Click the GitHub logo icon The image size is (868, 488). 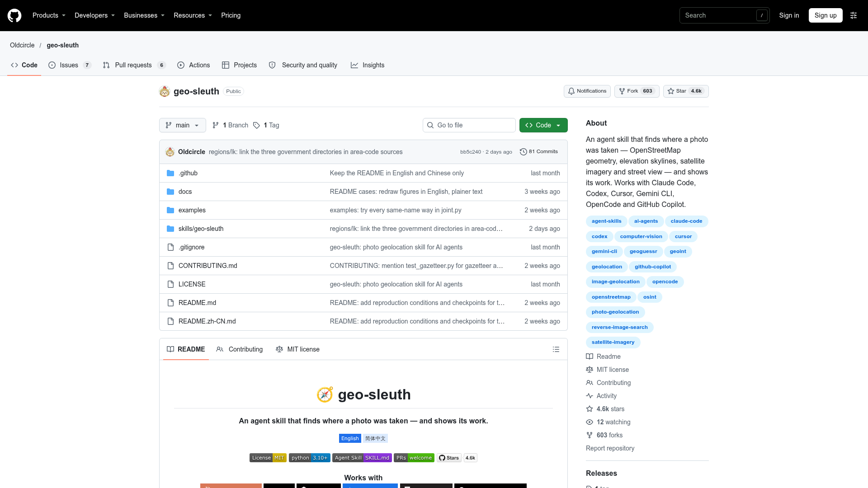click(x=14, y=15)
